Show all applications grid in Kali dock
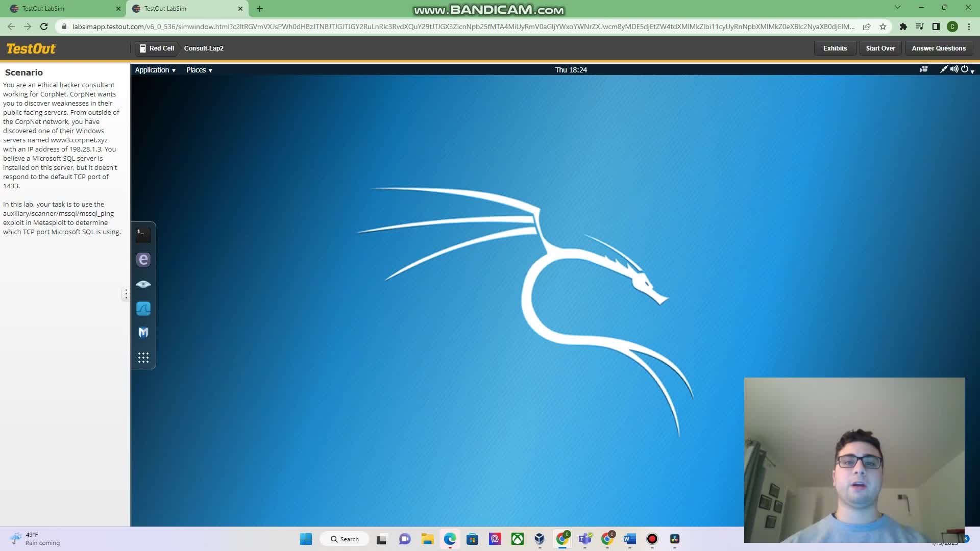This screenshot has height=551, width=980. pos(143,358)
